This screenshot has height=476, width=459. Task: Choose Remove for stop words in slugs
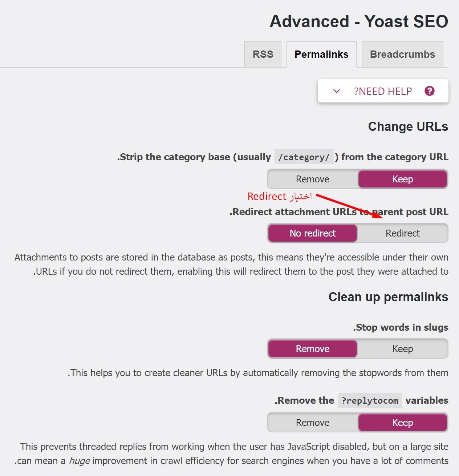click(312, 348)
